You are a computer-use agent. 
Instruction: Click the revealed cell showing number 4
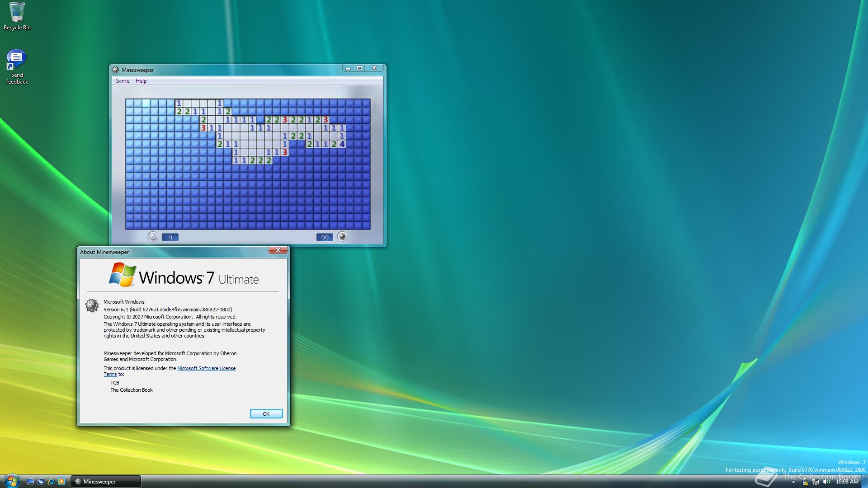(x=342, y=144)
